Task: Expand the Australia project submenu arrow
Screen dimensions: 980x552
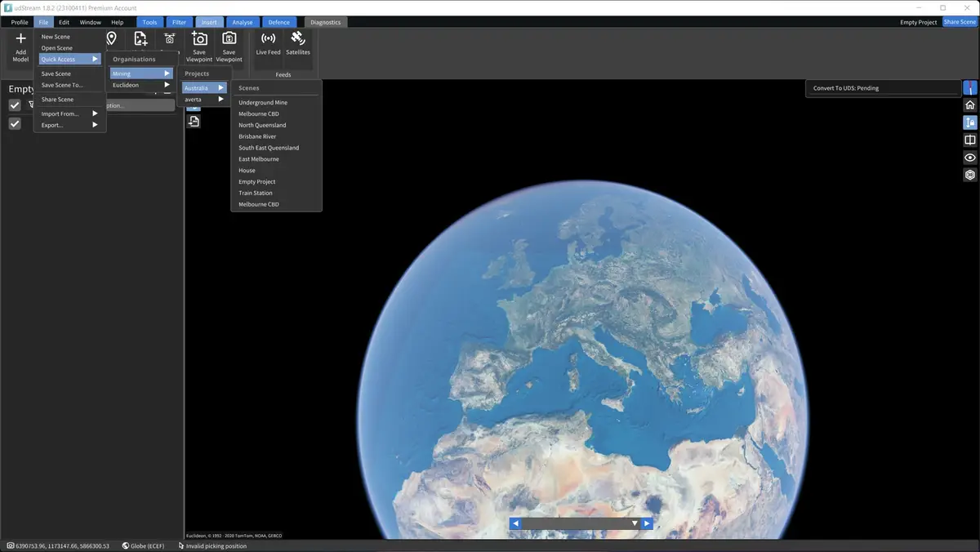Action: tap(220, 87)
